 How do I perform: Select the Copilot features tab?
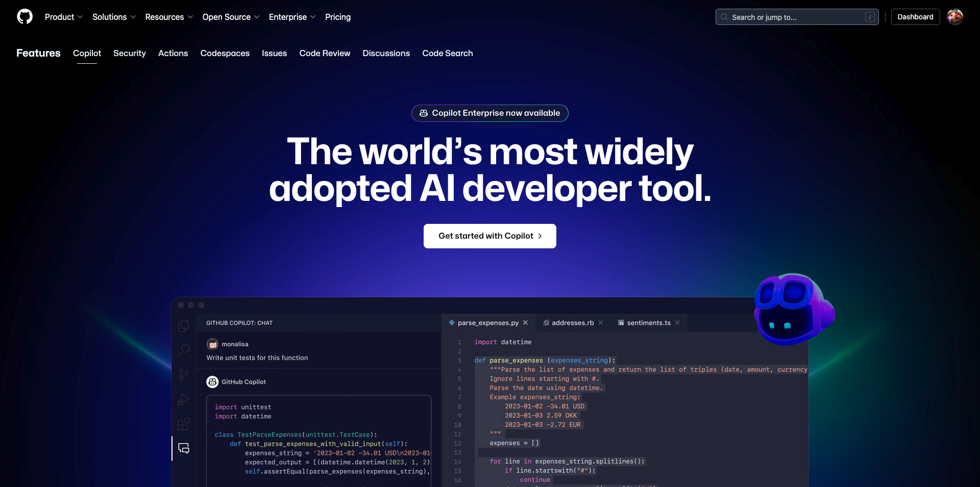[x=87, y=53]
